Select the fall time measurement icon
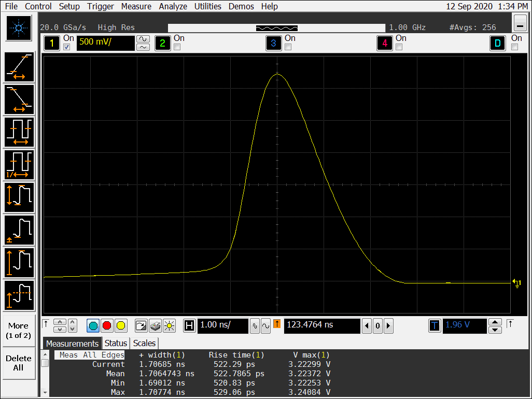 (x=19, y=99)
